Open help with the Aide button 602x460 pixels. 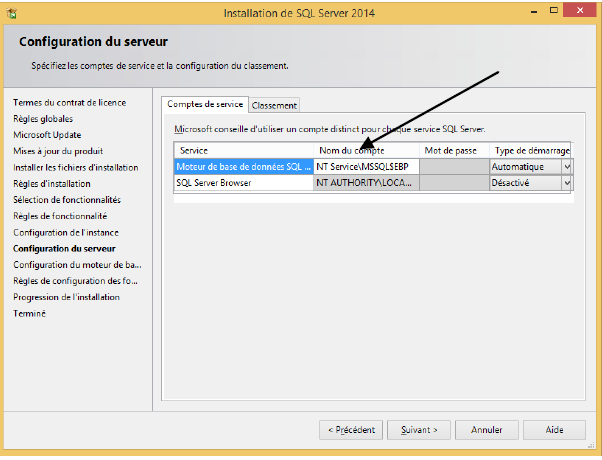pos(554,430)
